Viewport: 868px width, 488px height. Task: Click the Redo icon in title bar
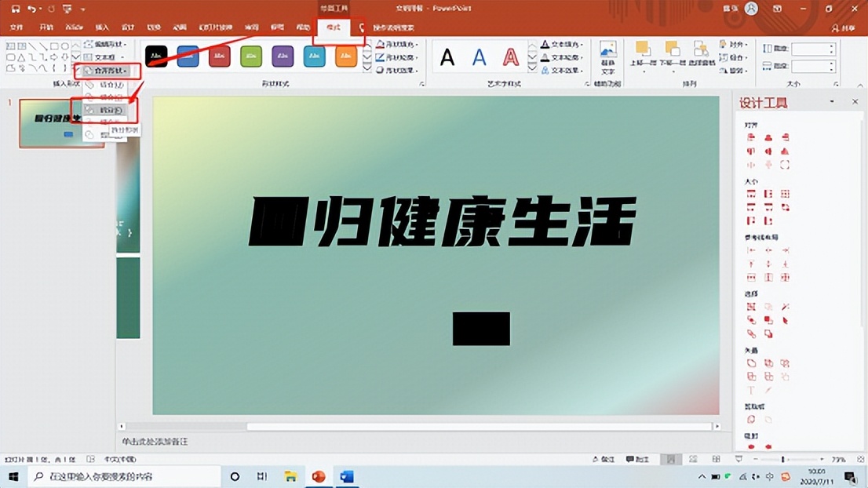pyautogui.click(x=51, y=9)
